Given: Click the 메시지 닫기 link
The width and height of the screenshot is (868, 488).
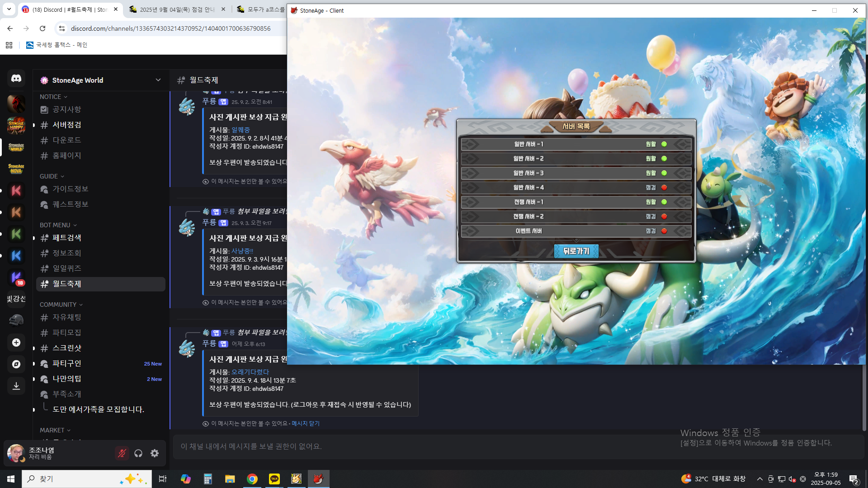Looking at the screenshot, I should point(305,423).
